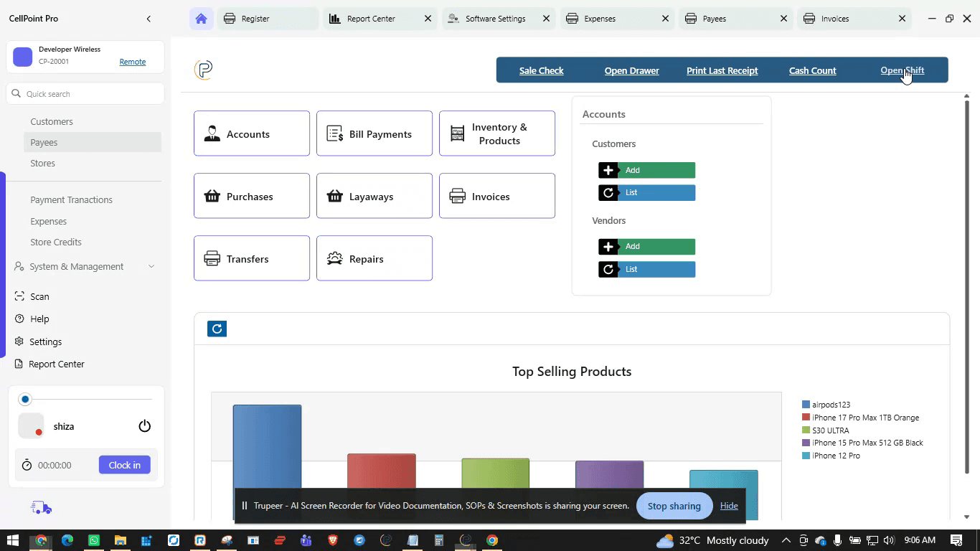Viewport: 980px width, 551px height.
Task: Click the delivery truck icon in sidebar
Action: 42,508
